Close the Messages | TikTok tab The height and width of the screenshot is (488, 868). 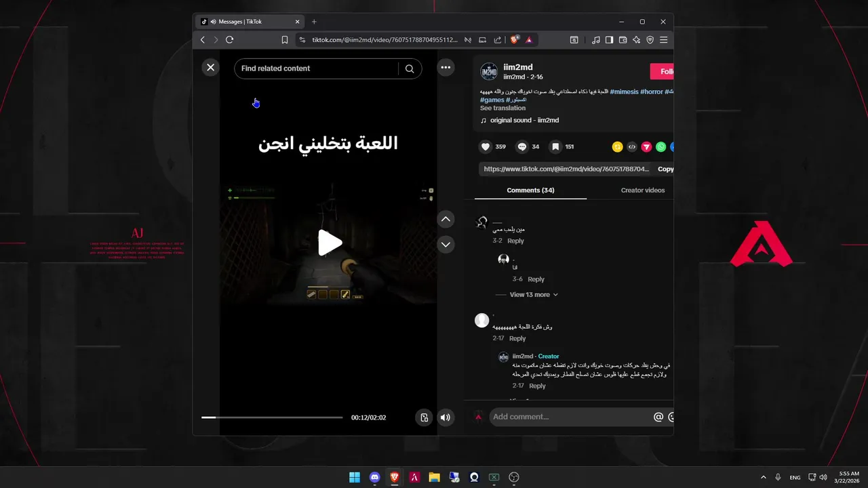click(297, 22)
